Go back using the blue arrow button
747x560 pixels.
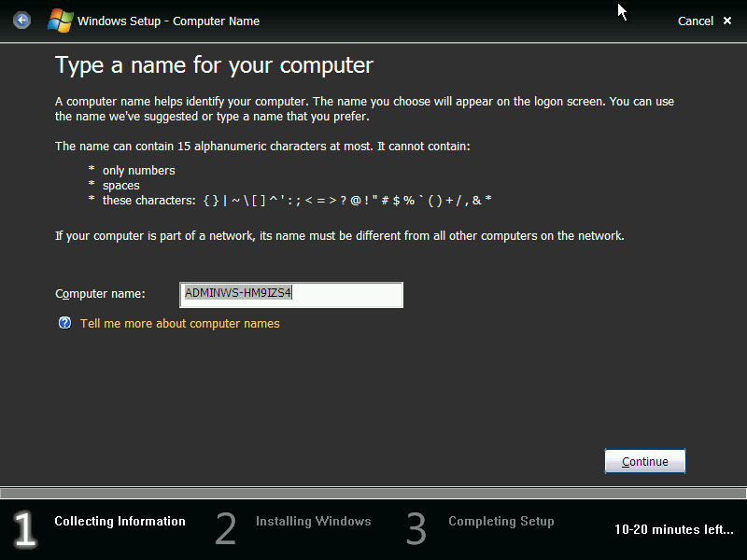tap(21, 21)
